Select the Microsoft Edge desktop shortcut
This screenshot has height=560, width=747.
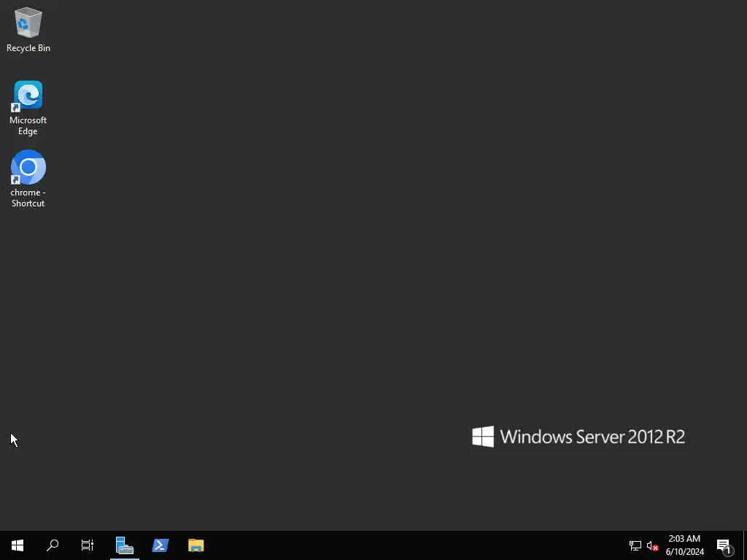tap(28, 108)
